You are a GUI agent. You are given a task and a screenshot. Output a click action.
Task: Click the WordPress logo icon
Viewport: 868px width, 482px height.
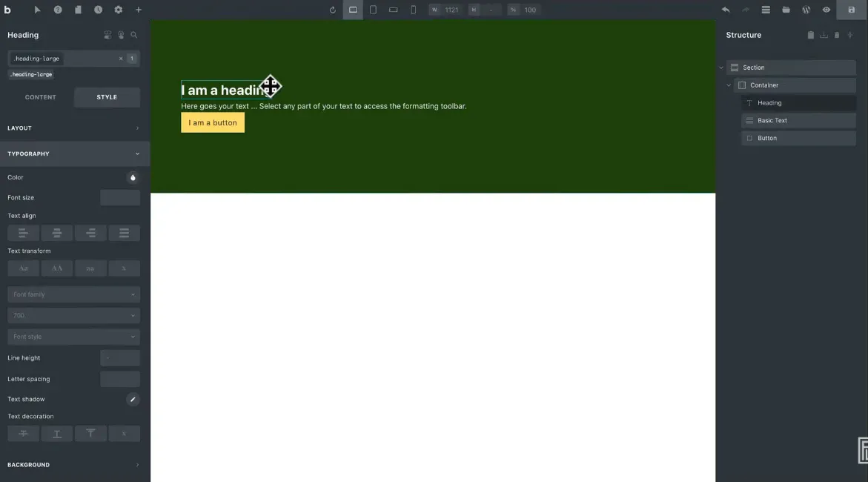[806, 10]
